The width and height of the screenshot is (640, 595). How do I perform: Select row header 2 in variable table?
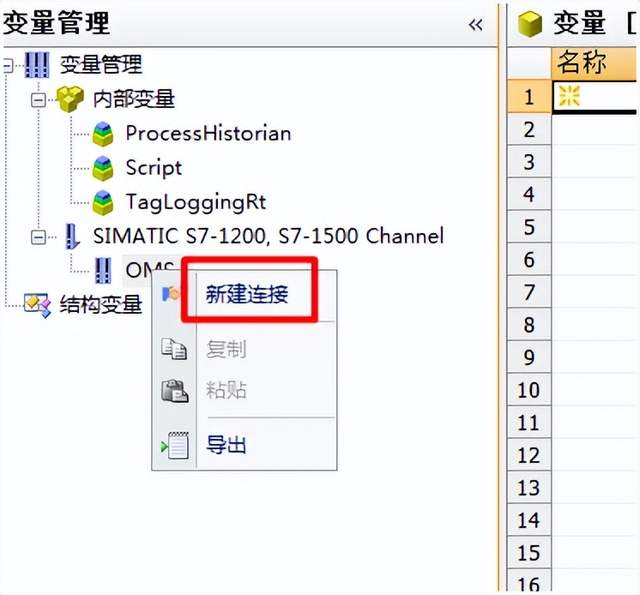(529, 129)
